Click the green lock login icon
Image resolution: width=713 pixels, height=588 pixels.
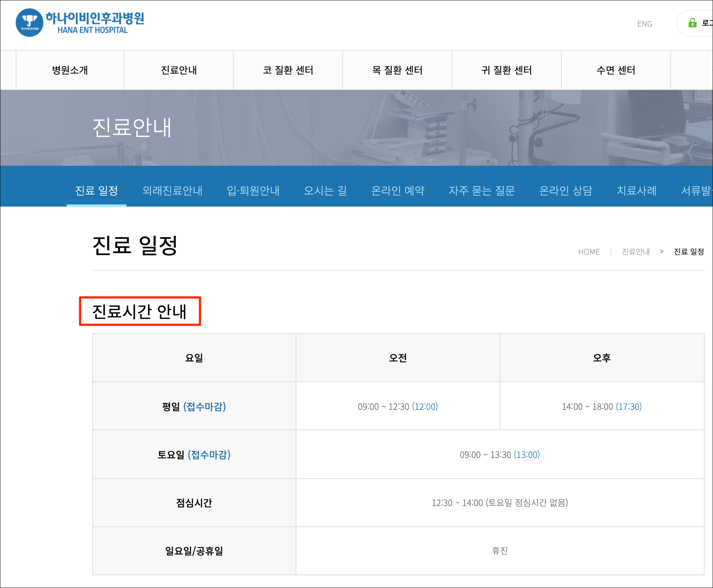coord(692,23)
